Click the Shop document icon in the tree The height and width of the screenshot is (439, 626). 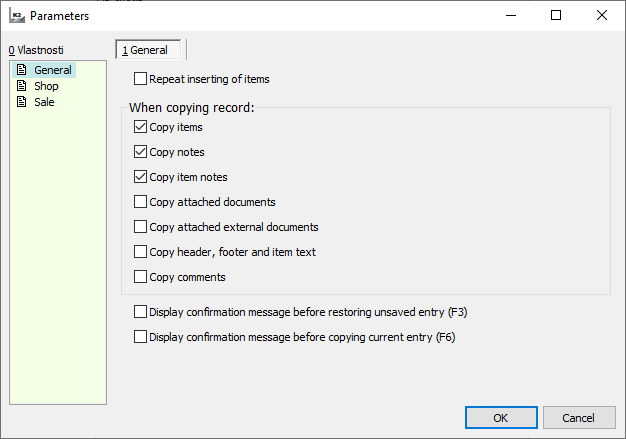[20, 86]
